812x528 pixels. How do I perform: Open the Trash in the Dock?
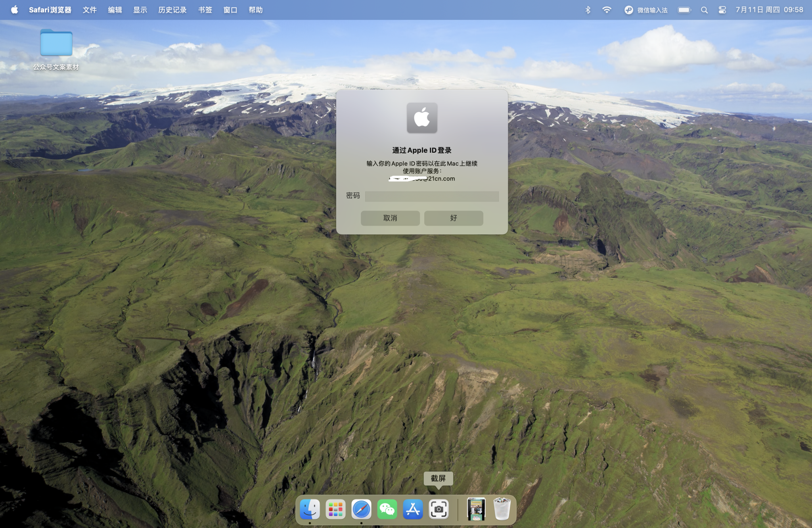502,509
